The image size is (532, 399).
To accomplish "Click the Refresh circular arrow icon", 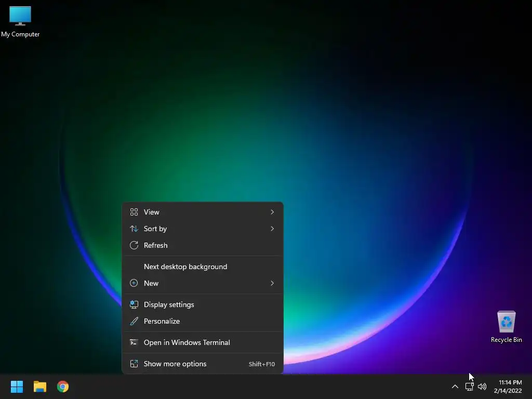I will 134,245.
